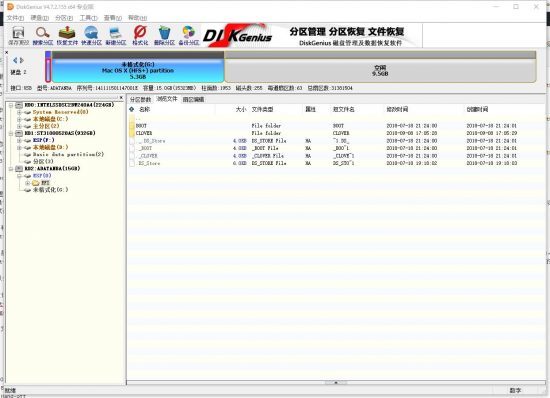Click the '_CLOVE~1' short file name cell
This screenshot has height=398, width=550.
point(343,156)
